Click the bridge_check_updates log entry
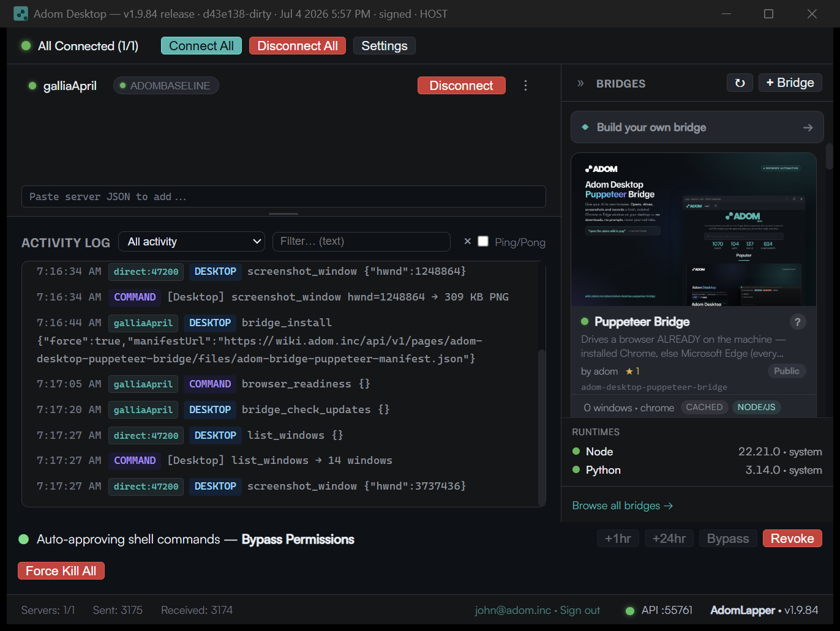This screenshot has height=631, width=840. coord(279,409)
